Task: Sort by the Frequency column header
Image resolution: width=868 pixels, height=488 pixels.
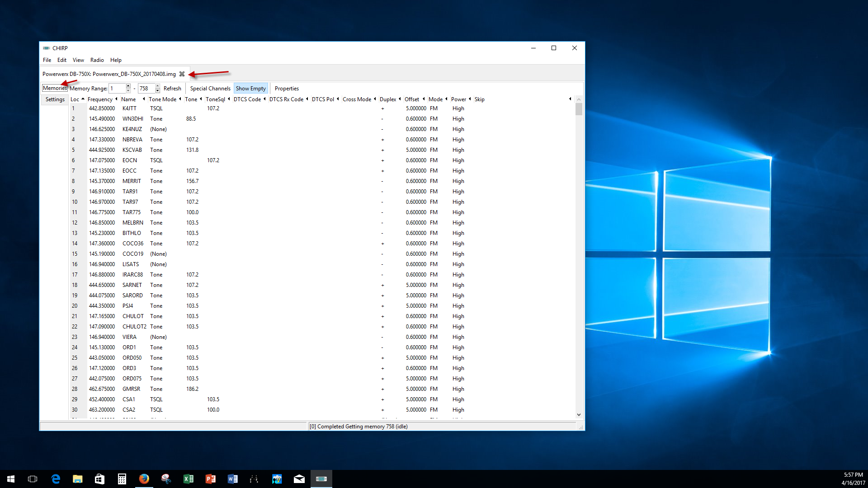Action: coord(102,99)
